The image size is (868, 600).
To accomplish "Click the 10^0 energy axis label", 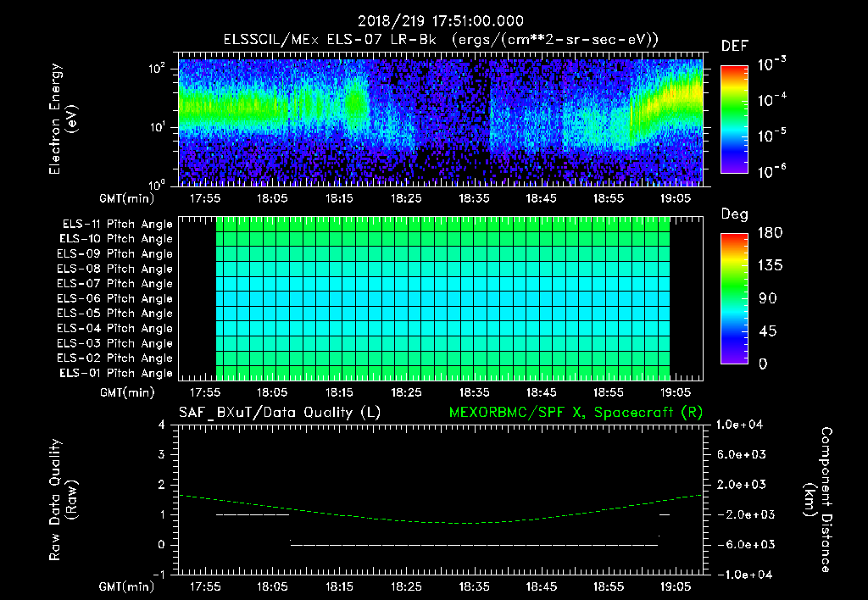I will pyautogui.click(x=157, y=184).
